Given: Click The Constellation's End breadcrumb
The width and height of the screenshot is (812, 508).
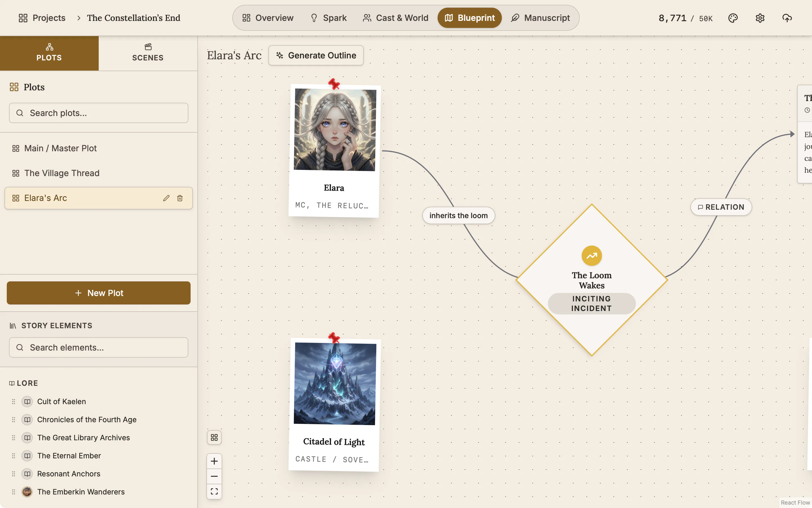Looking at the screenshot, I should (x=134, y=18).
